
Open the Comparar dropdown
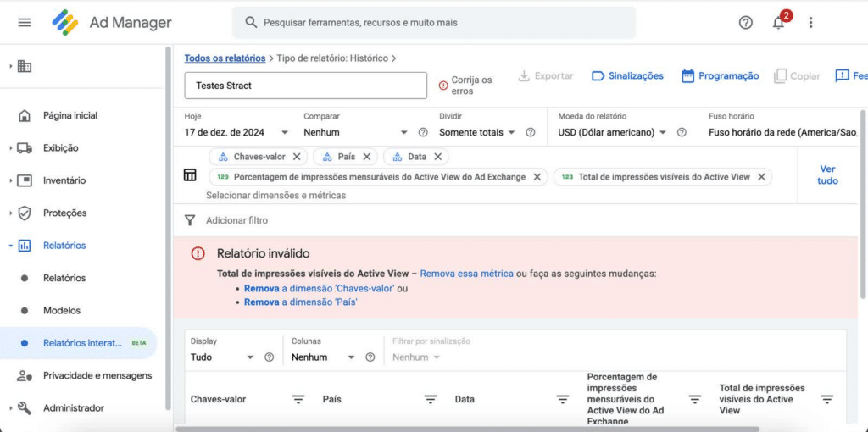click(404, 133)
